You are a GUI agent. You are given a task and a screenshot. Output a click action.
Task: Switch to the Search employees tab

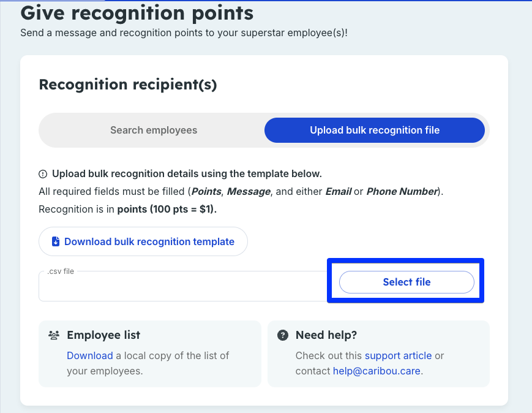(x=154, y=130)
